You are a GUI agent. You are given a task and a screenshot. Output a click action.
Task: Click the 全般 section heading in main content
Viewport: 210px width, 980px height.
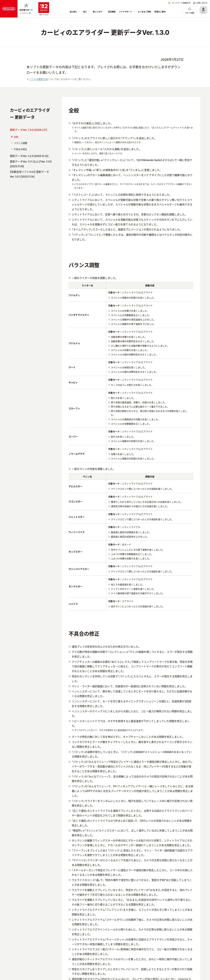(x=74, y=110)
